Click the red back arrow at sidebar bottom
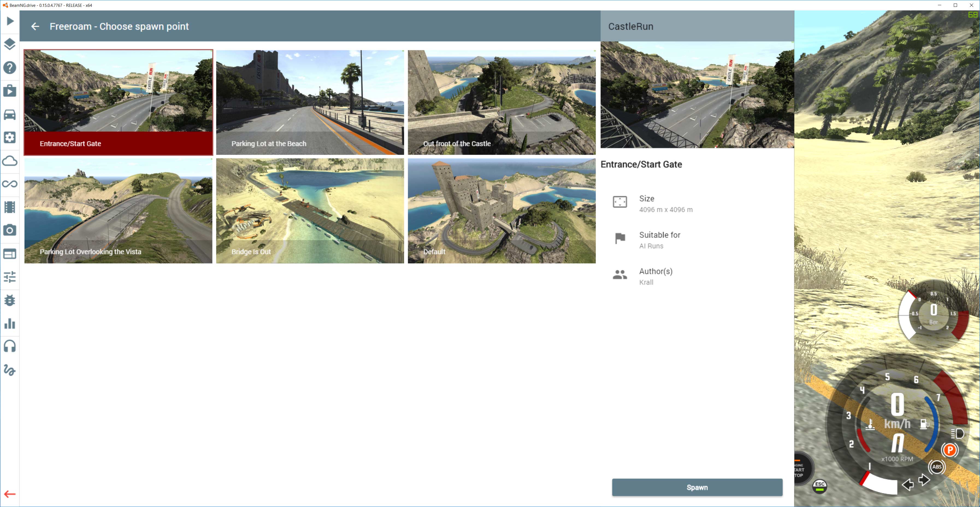The image size is (980, 507). click(x=10, y=494)
